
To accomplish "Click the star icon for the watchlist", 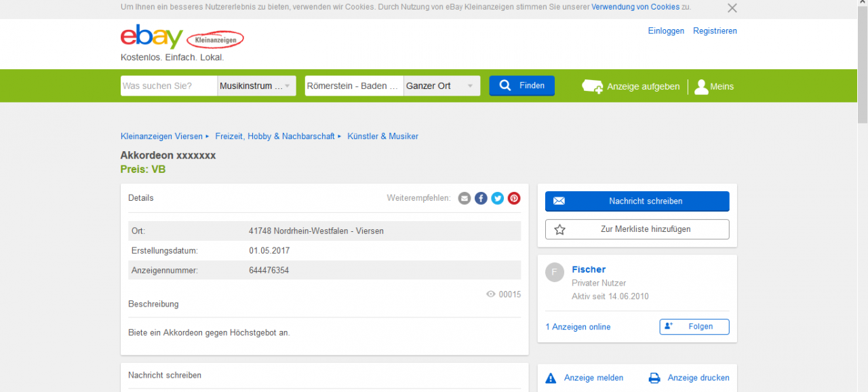I will point(559,229).
